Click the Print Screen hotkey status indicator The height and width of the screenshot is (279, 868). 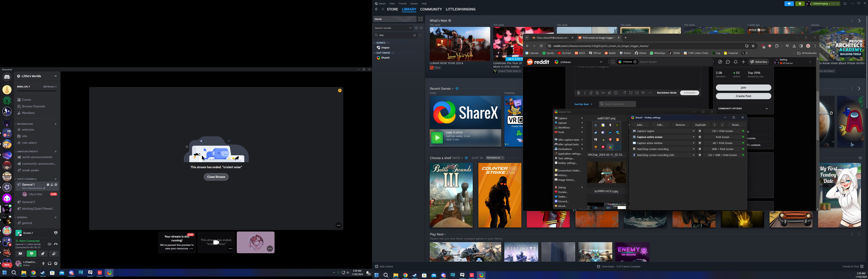(x=743, y=137)
